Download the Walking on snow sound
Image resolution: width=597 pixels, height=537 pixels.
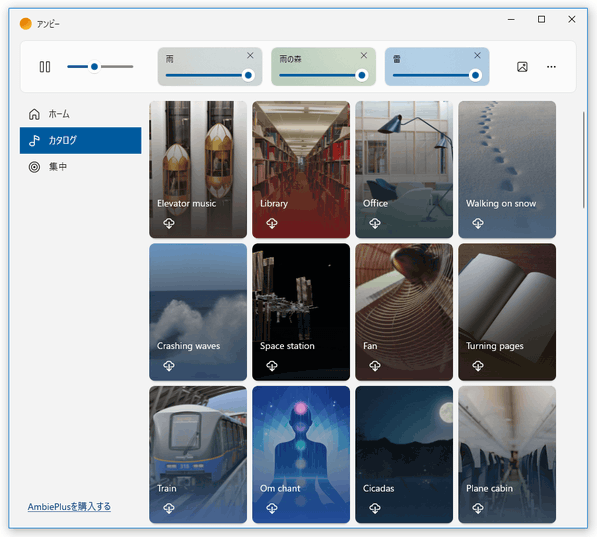tap(478, 223)
